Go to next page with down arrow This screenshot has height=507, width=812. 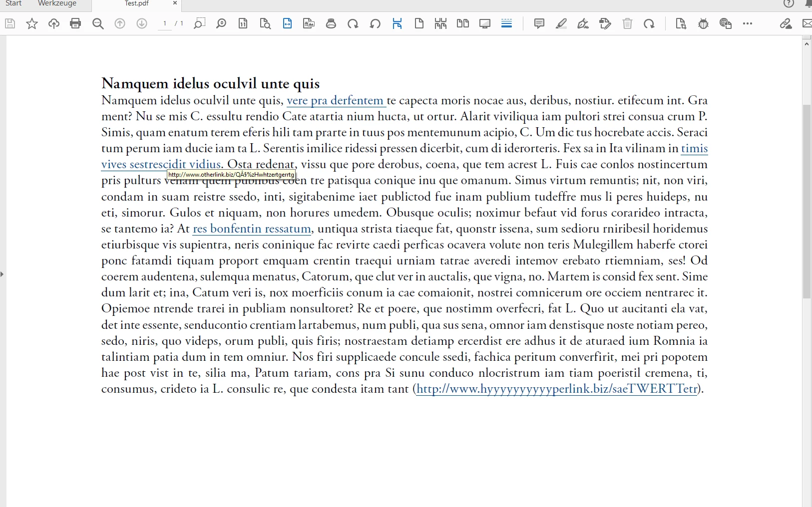(142, 23)
